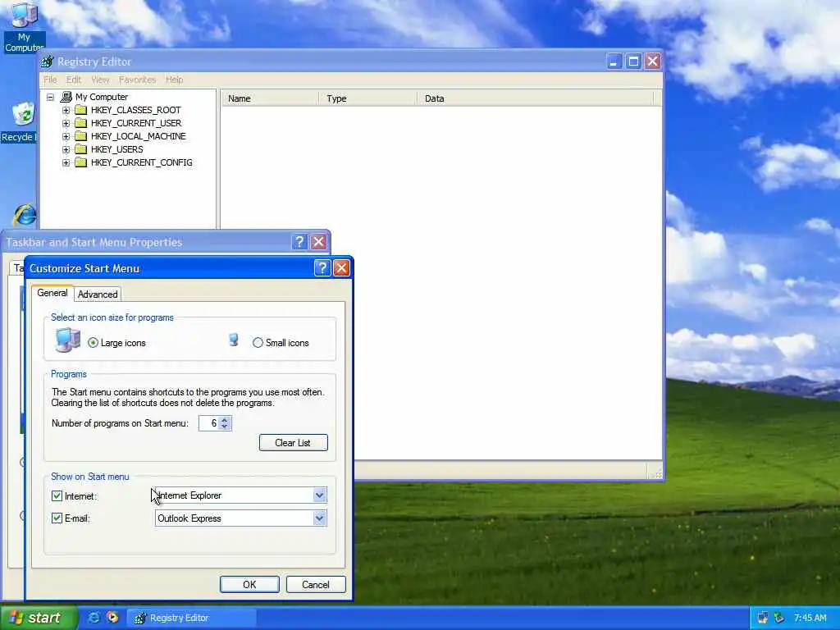840x630 pixels.
Task: Click HKEY_USERS folder icon
Action: [81, 149]
